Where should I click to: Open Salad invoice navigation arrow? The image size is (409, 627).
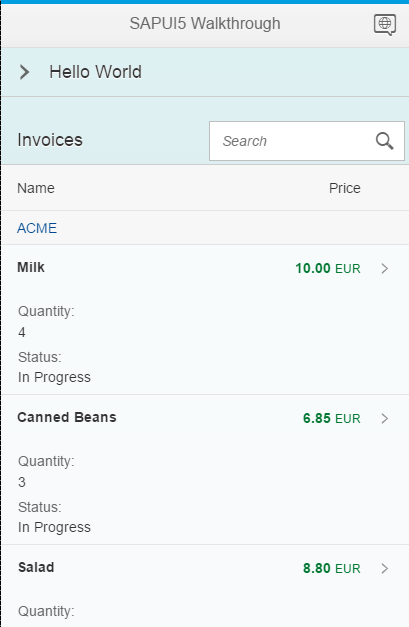click(x=385, y=568)
